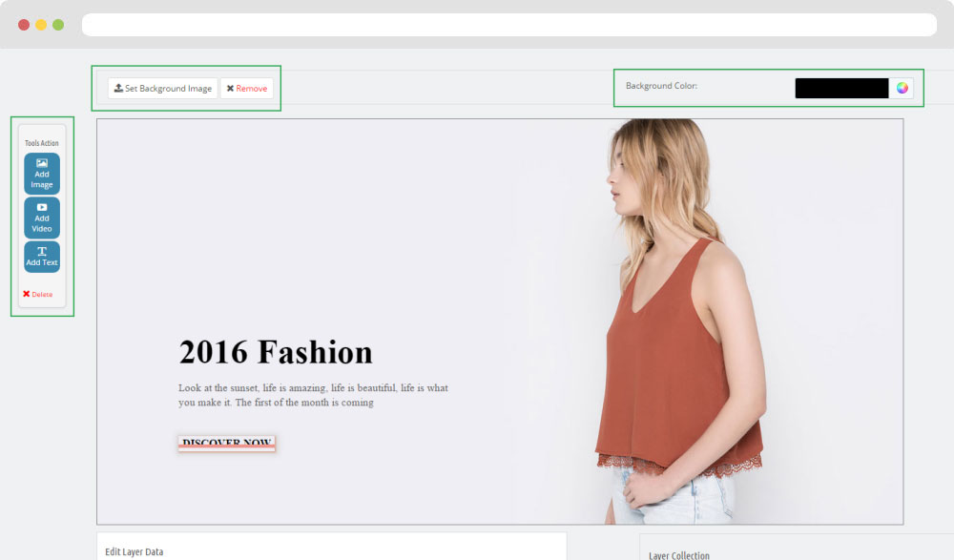Select the Add Text tool
954x560 pixels.
click(x=42, y=257)
